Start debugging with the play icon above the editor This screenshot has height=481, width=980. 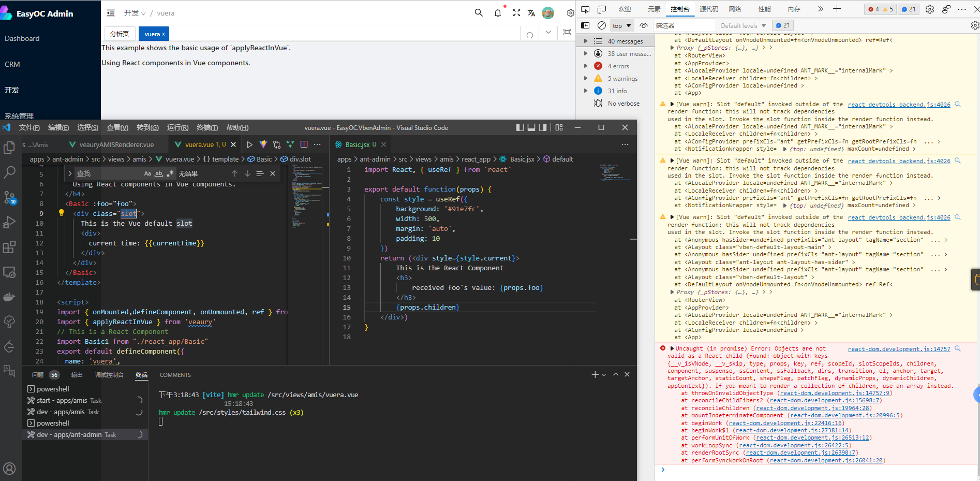[x=250, y=144]
